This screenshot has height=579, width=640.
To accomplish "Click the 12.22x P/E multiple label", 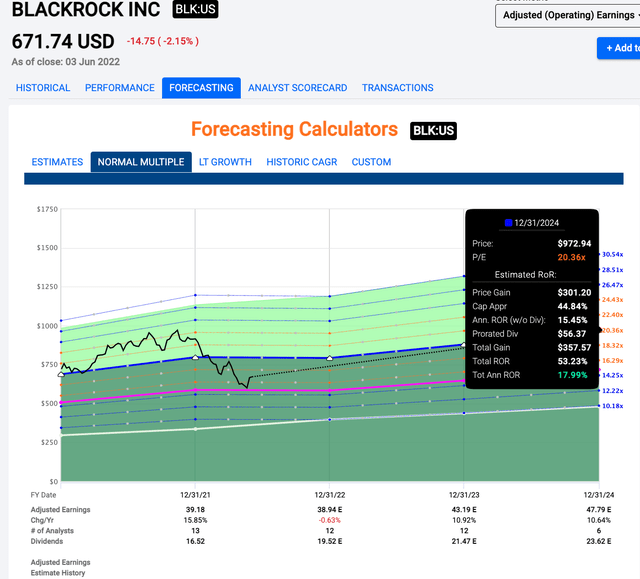I will (x=613, y=390).
